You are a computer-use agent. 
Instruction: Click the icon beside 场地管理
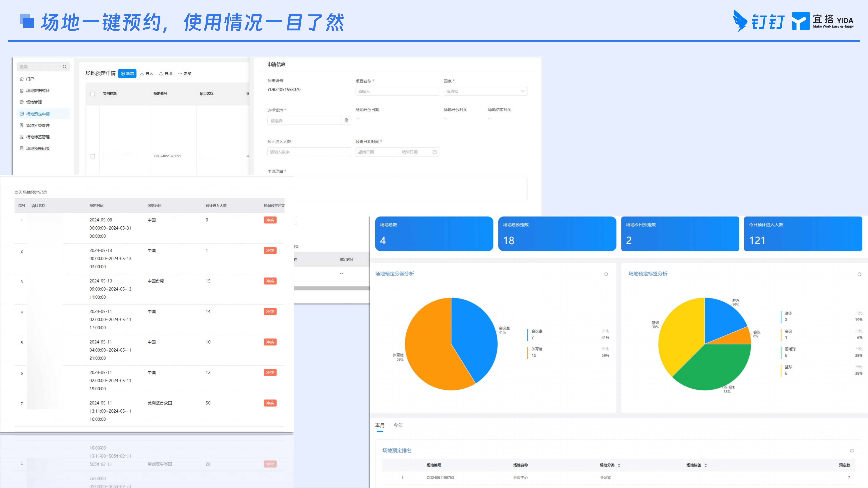point(21,102)
